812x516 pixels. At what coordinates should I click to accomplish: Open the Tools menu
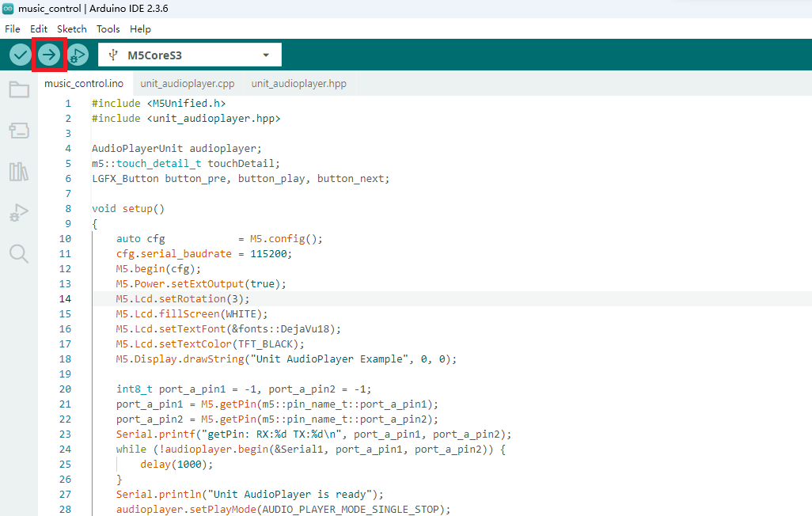click(108, 29)
